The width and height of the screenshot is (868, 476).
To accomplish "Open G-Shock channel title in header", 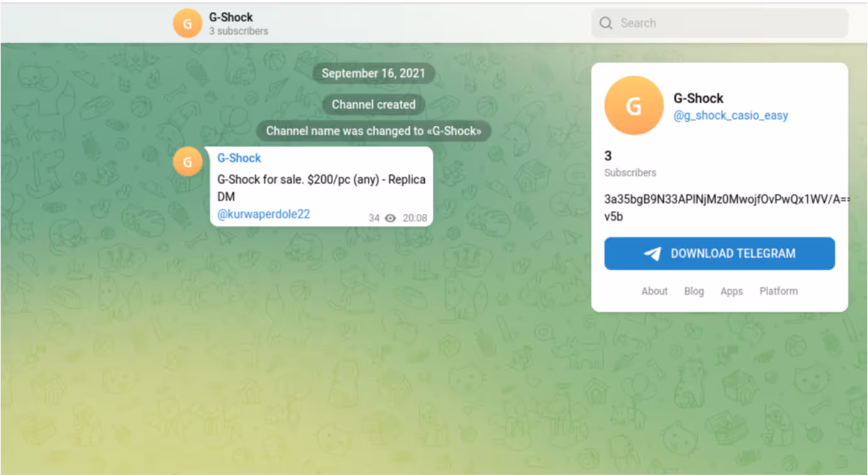I will click(231, 17).
